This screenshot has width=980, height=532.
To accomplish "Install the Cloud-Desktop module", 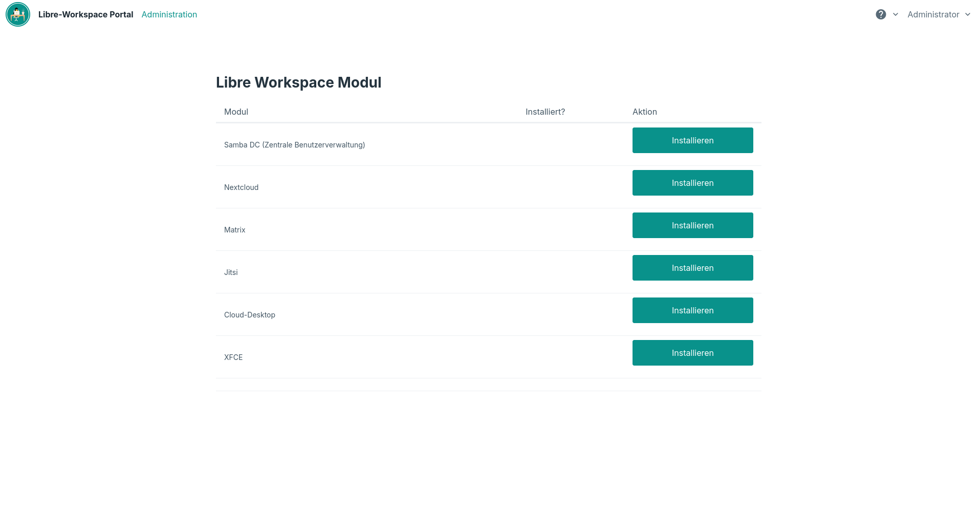I will pos(692,310).
